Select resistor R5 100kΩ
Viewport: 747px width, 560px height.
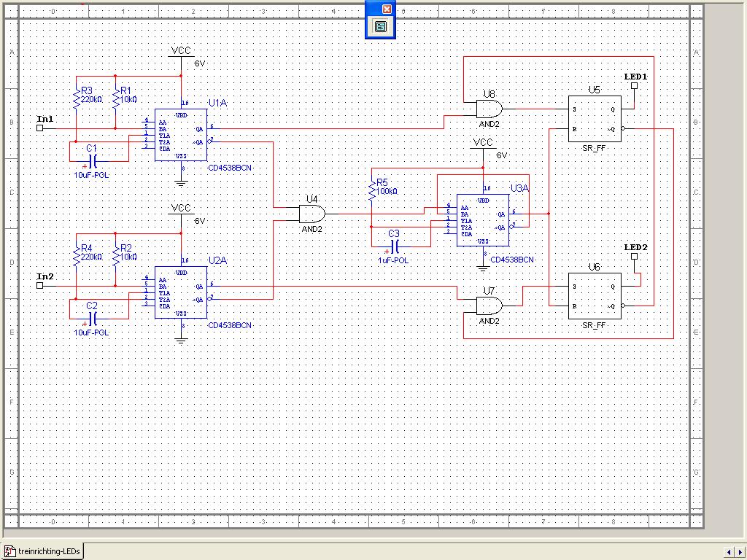coord(373,191)
